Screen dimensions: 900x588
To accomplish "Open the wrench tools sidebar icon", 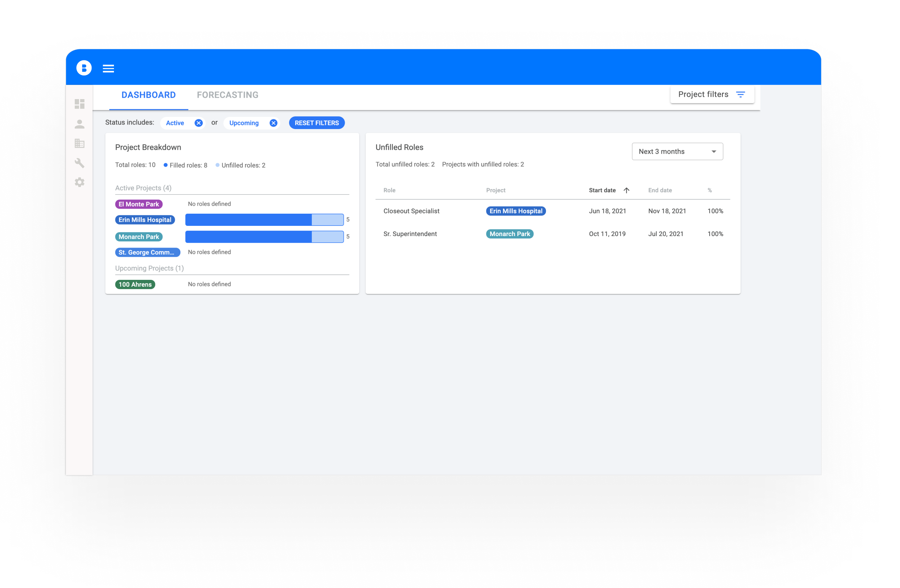I will pos(79,163).
